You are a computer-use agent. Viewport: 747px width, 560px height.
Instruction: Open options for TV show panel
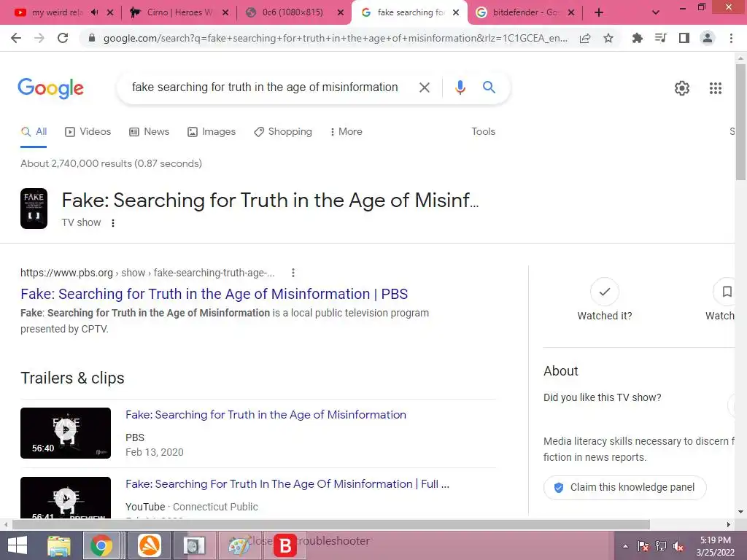[113, 223]
